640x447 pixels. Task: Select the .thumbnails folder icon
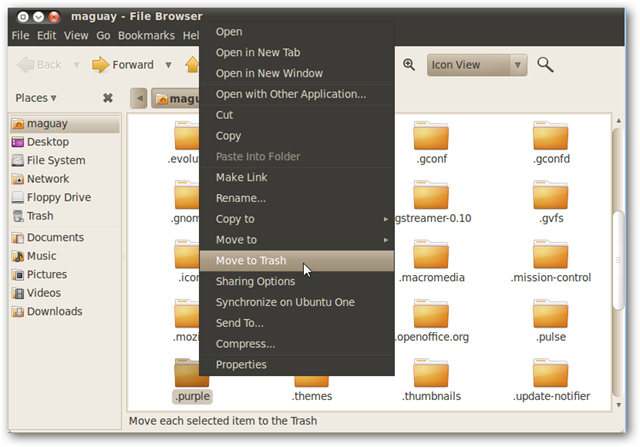[x=431, y=373]
